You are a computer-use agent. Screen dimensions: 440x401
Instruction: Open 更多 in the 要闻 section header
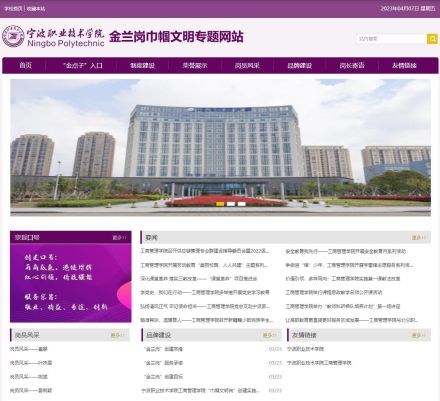point(419,237)
